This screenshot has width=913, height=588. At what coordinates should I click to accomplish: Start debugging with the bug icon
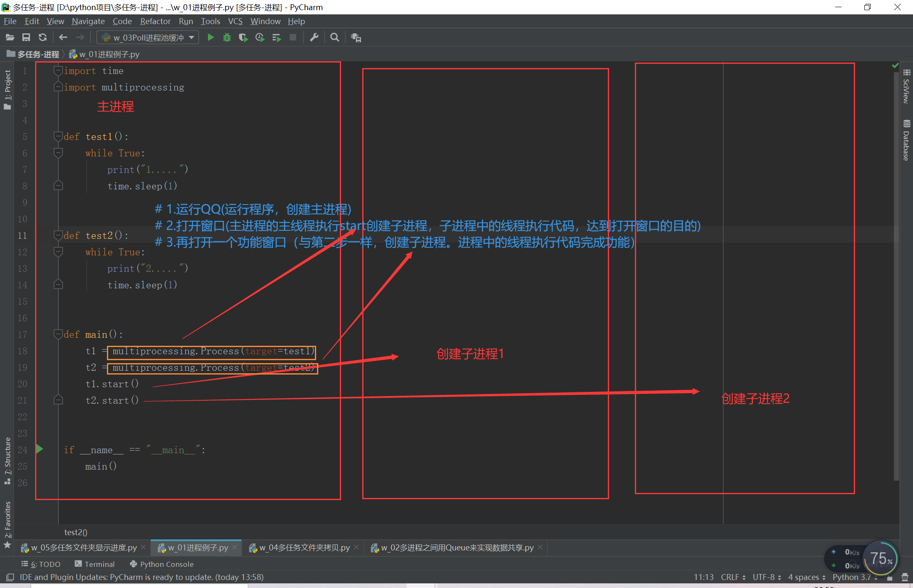(x=227, y=38)
